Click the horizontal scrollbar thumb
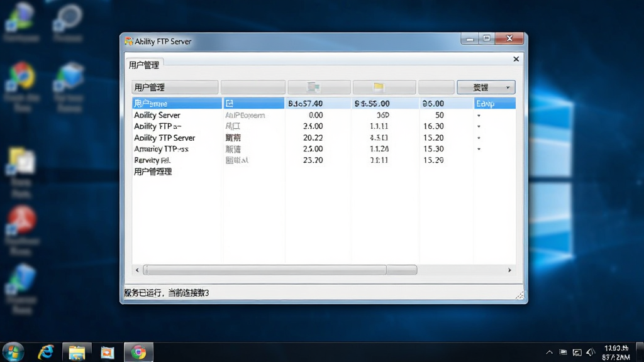 point(280,270)
